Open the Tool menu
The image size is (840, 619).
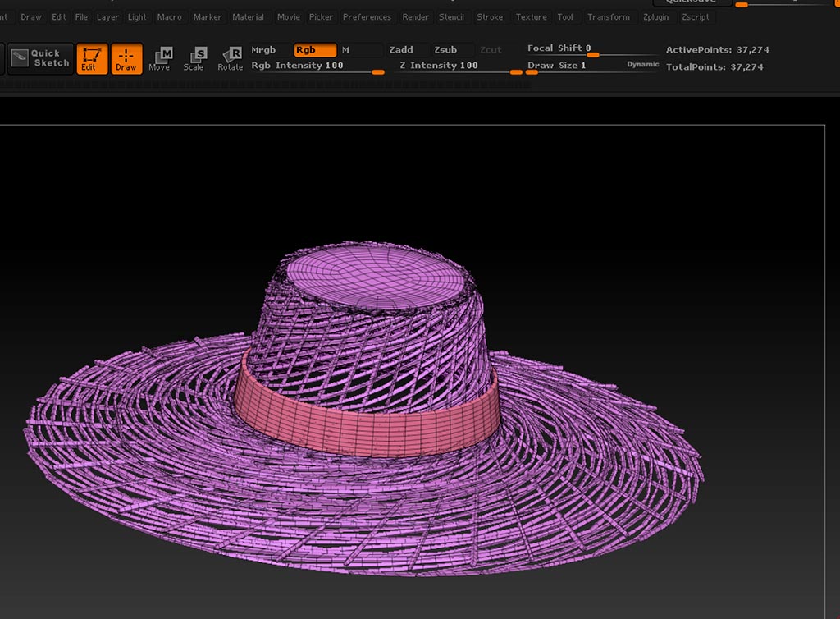click(x=565, y=17)
